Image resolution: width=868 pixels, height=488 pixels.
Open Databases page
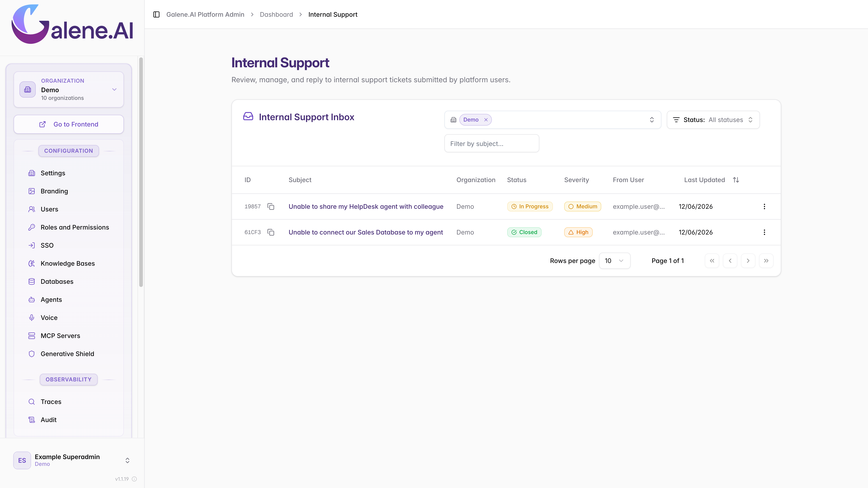point(69,282)
